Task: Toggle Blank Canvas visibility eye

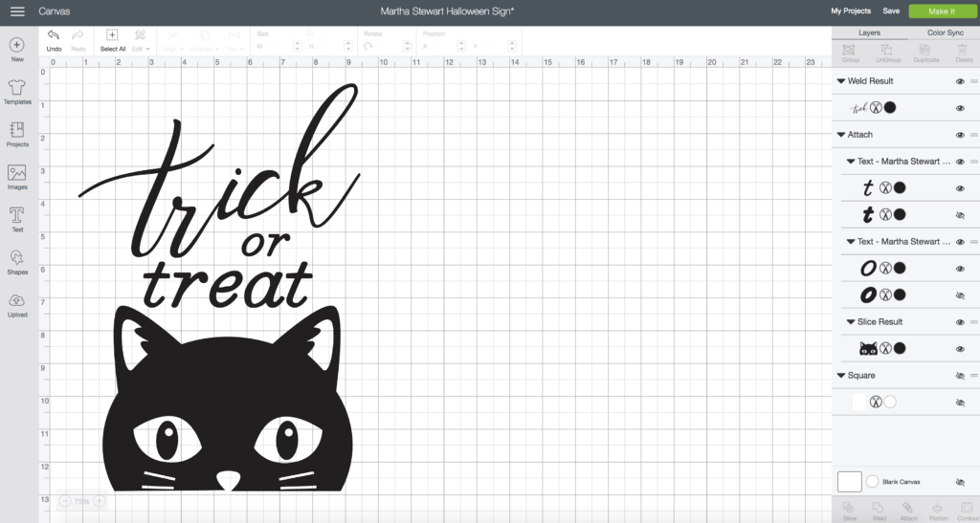Action: 959,483
